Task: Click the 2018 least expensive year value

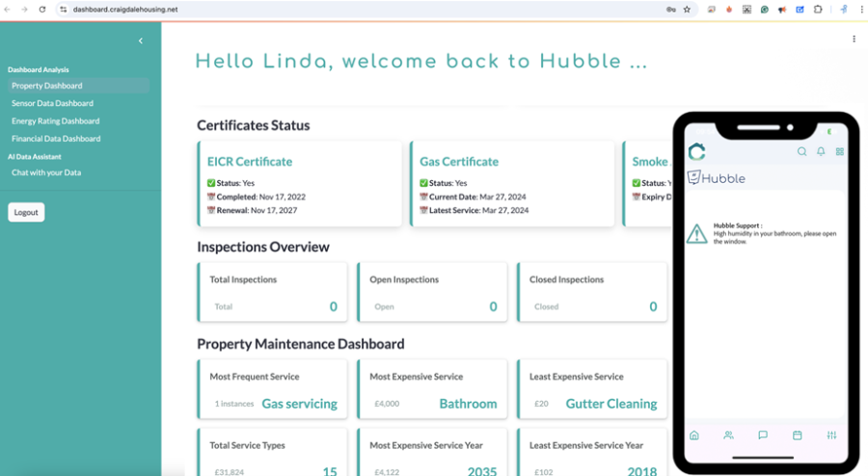Action: pos(642,471)
